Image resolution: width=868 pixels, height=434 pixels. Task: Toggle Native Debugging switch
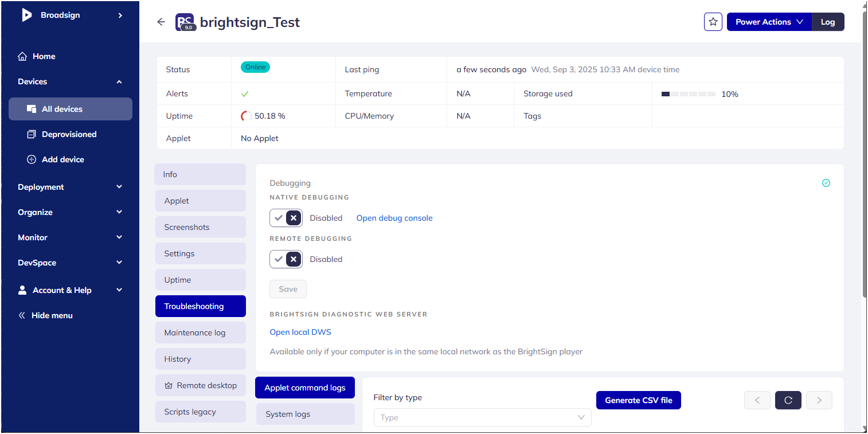point(286,218)
